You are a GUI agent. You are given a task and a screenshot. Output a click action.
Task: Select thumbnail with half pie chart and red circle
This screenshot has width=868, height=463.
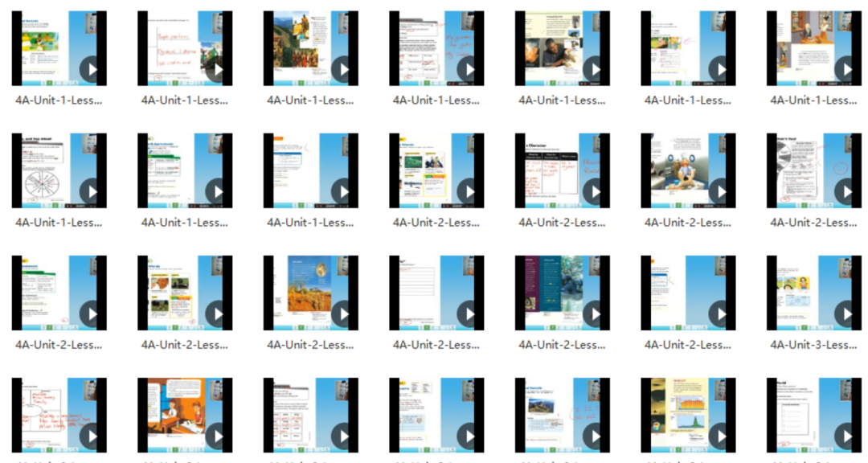pos(813,170)
